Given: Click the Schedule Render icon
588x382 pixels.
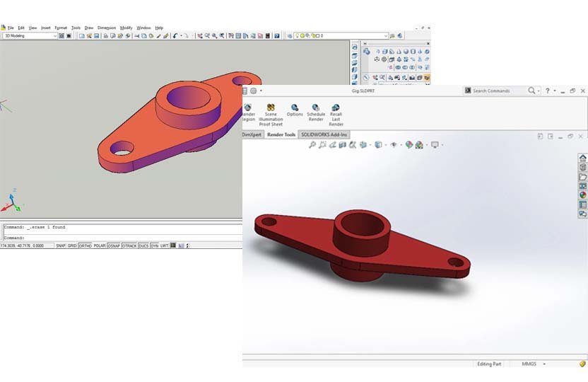Looking at the screenshot, I should tap(316, 108).
